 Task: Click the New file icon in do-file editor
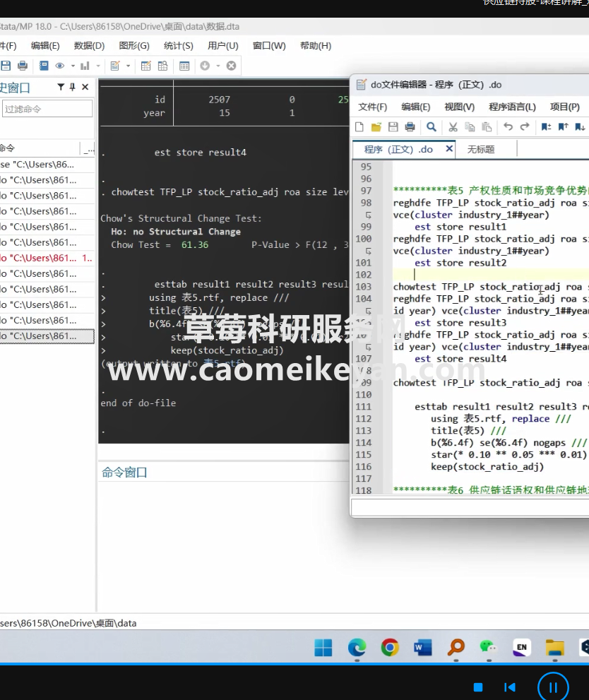point(359,126)
